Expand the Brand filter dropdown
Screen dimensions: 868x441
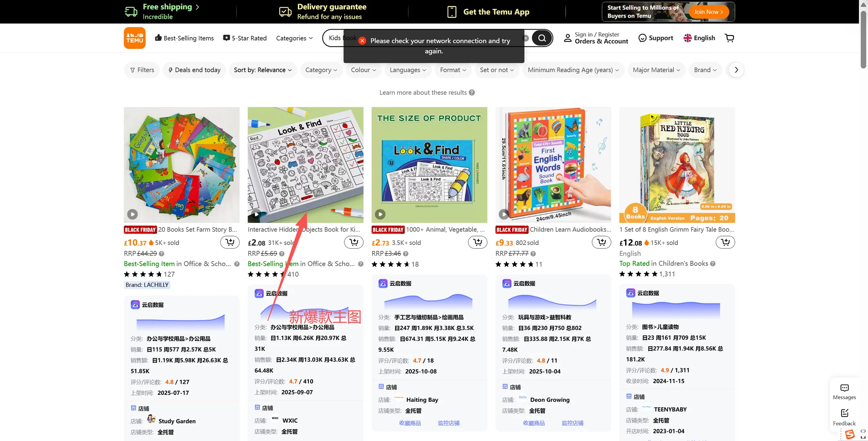pyautogui.click(x=705, y=70)
